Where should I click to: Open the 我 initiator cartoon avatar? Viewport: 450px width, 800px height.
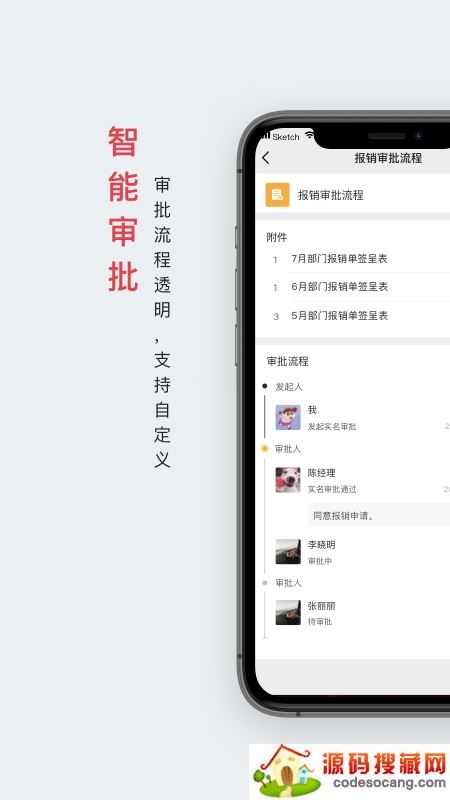click(288, 417)
